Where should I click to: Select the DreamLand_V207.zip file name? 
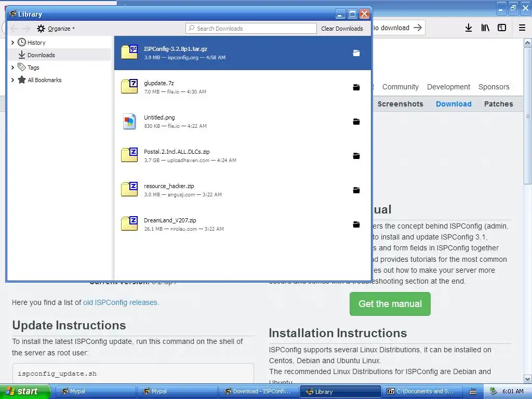point(170,220)
